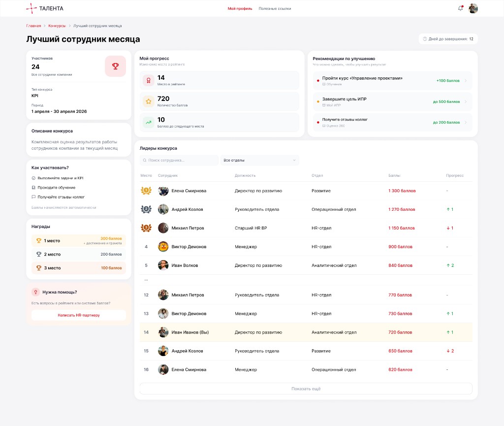Screen dimensions: 504x426
Task: Expand the Пройти курс recommendation chevron
Action: (466, 81)
